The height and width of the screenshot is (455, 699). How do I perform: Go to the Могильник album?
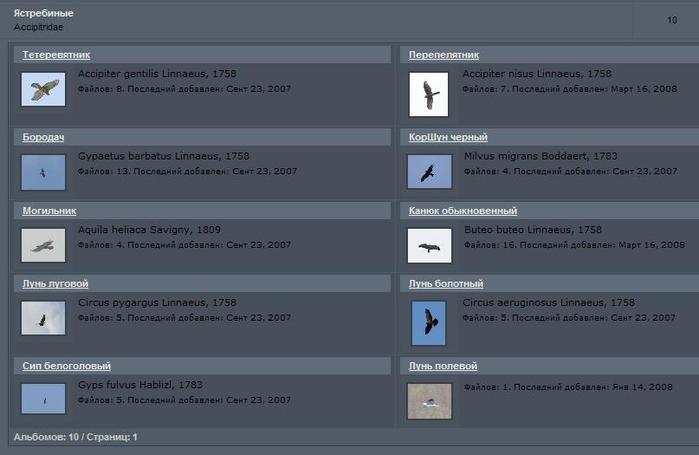49,211
